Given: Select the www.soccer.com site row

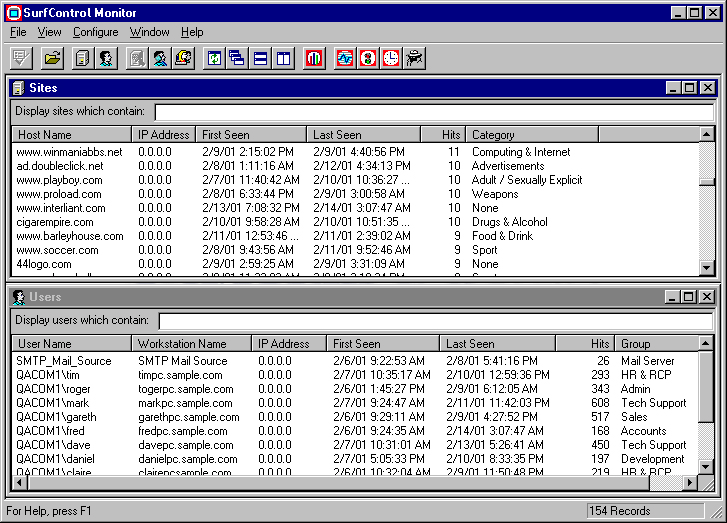Looking at the screenshot, I should click(355, 250).
